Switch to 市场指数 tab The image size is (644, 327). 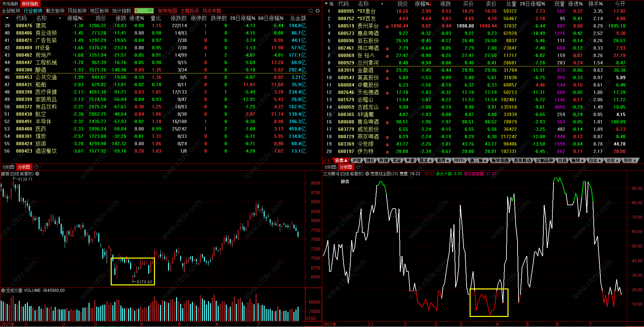click(10, 4)
